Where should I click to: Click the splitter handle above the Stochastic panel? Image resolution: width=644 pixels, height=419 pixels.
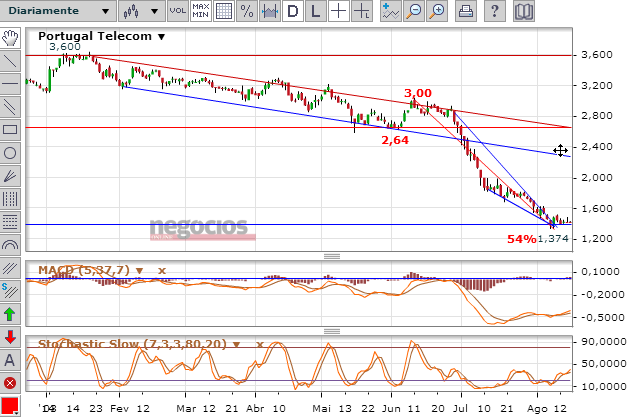(x=332, y=331)
